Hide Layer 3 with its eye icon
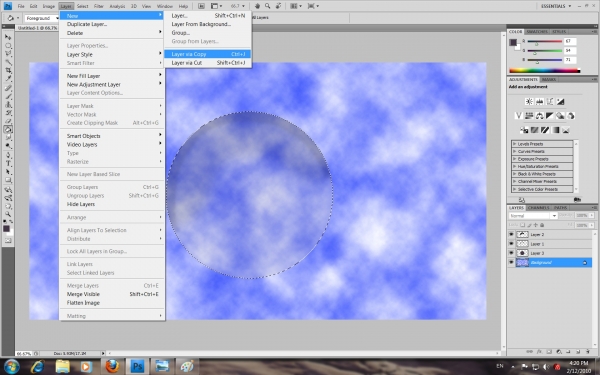This screenshot has width=600, height=375. (x=511, y=253)
